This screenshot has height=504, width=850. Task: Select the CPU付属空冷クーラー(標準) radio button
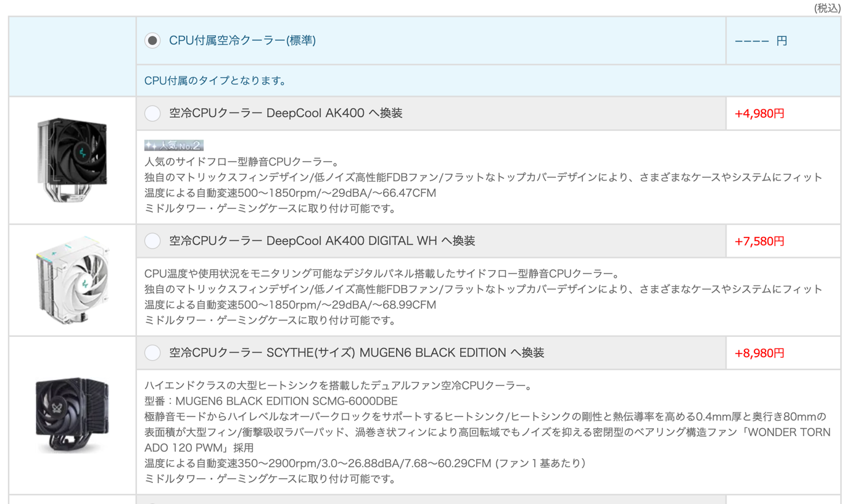[152, 41]
